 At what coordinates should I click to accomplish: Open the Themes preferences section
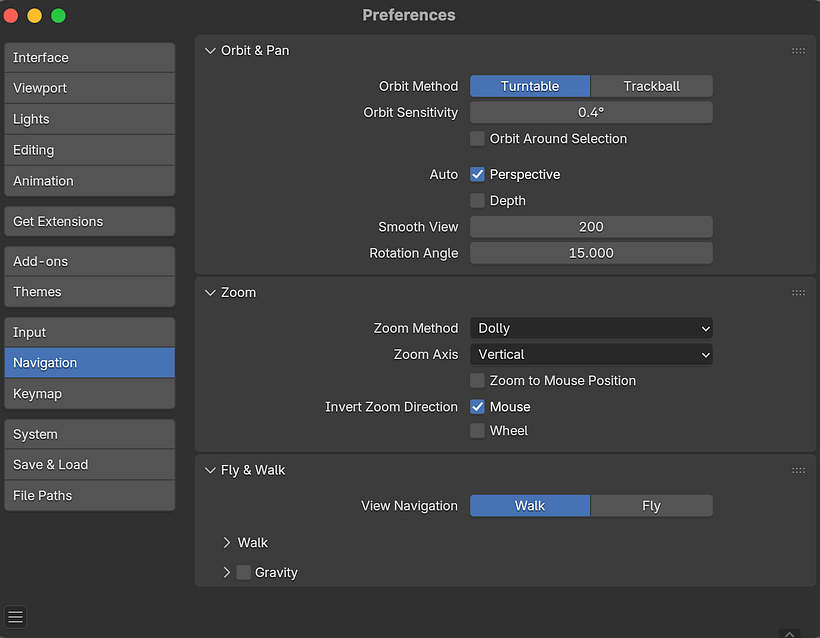[x=89, y=292]
